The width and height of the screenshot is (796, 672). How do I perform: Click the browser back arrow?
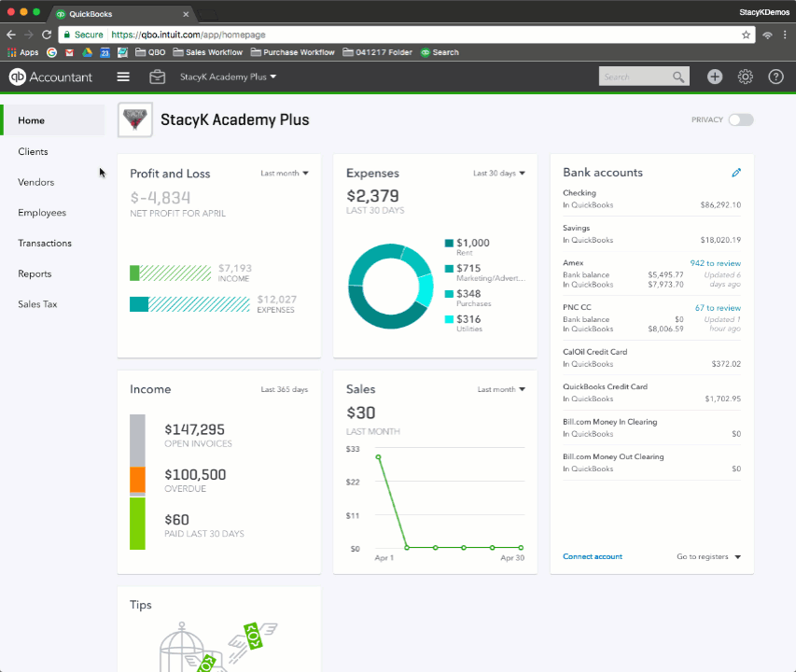click(x=11, y=35)
